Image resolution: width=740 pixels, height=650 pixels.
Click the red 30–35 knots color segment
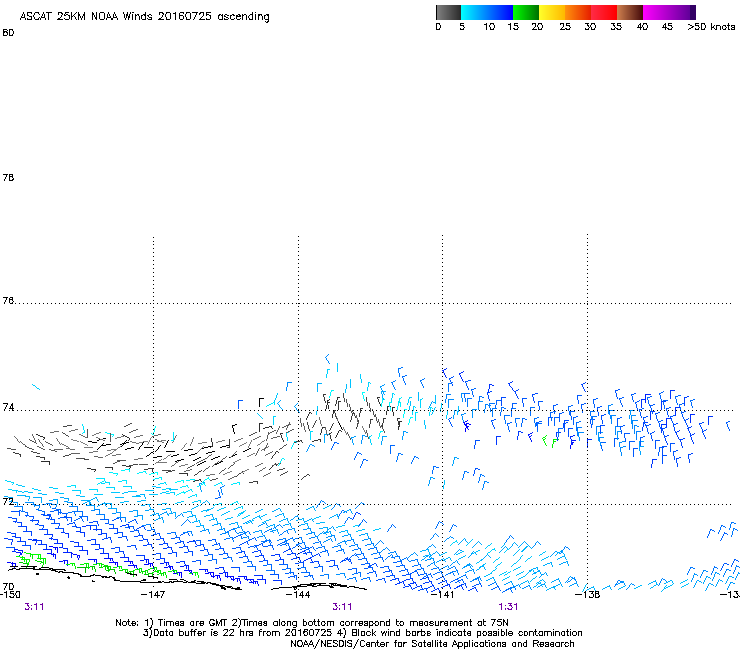(604, 12)
